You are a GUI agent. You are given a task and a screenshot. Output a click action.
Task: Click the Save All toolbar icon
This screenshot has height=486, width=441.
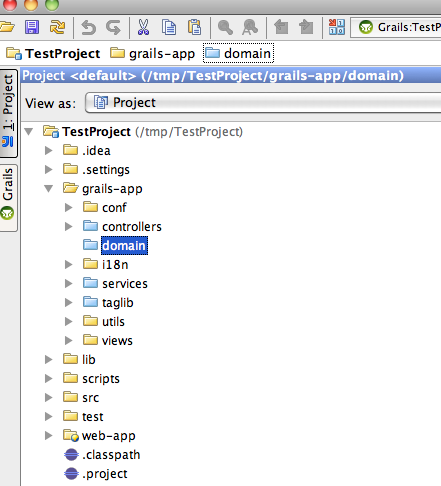pos(32,27)
